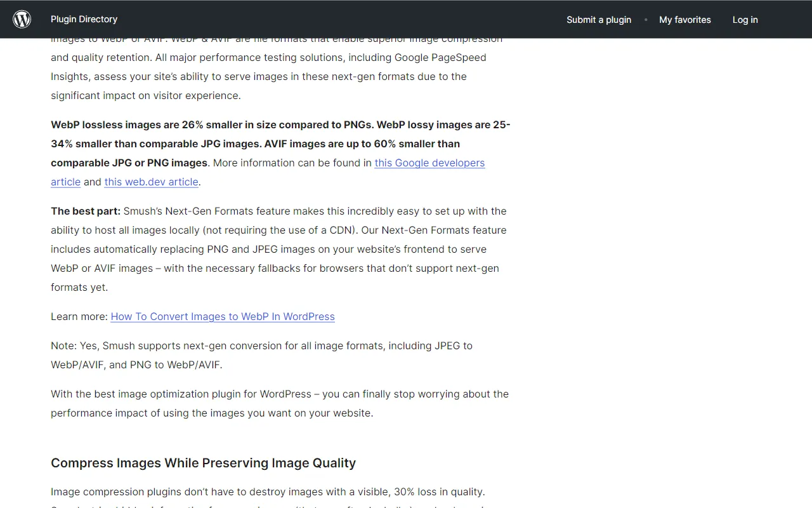Click the "Compress Images While Preserving Image Quality" heading
This screenshot has height=508, width=812.
click(203, 463)
